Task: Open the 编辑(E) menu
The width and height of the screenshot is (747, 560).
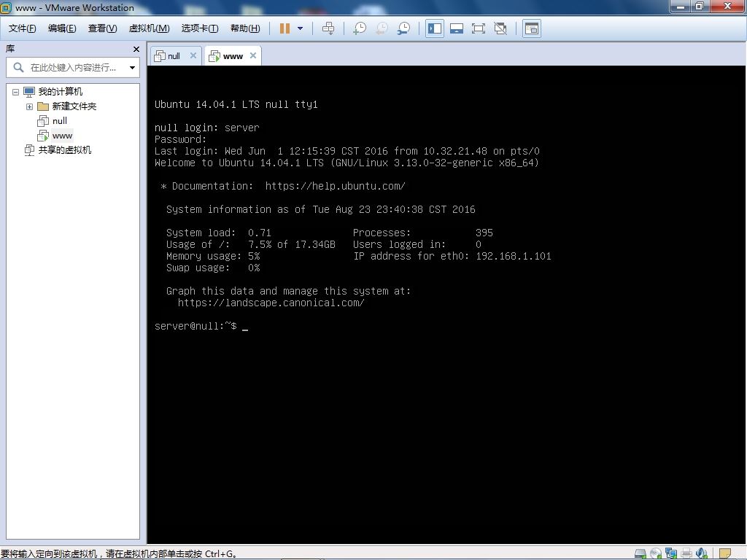Action: click(62, 28)
